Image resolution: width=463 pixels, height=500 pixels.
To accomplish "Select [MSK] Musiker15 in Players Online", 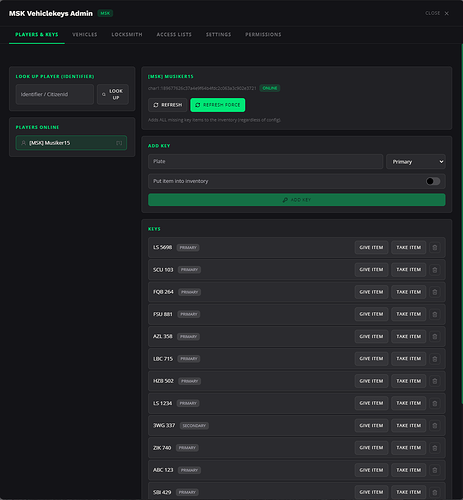I will tap(71, 143).
